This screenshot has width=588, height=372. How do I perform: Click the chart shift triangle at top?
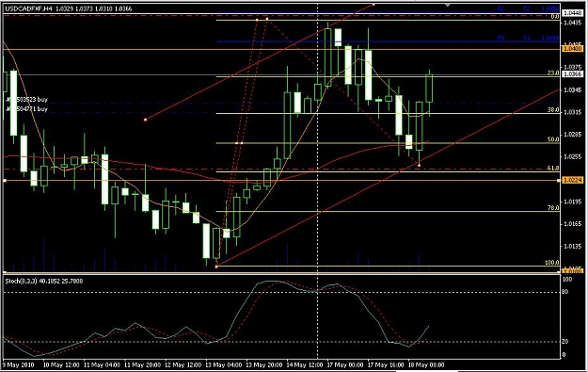pyautogui.click(x=448, y=6)
